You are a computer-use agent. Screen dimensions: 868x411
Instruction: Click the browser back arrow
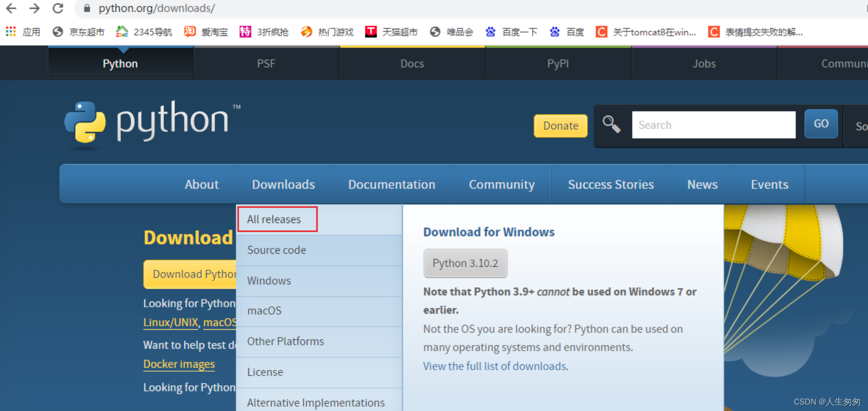pyautogui.click(x=11, y=8)
